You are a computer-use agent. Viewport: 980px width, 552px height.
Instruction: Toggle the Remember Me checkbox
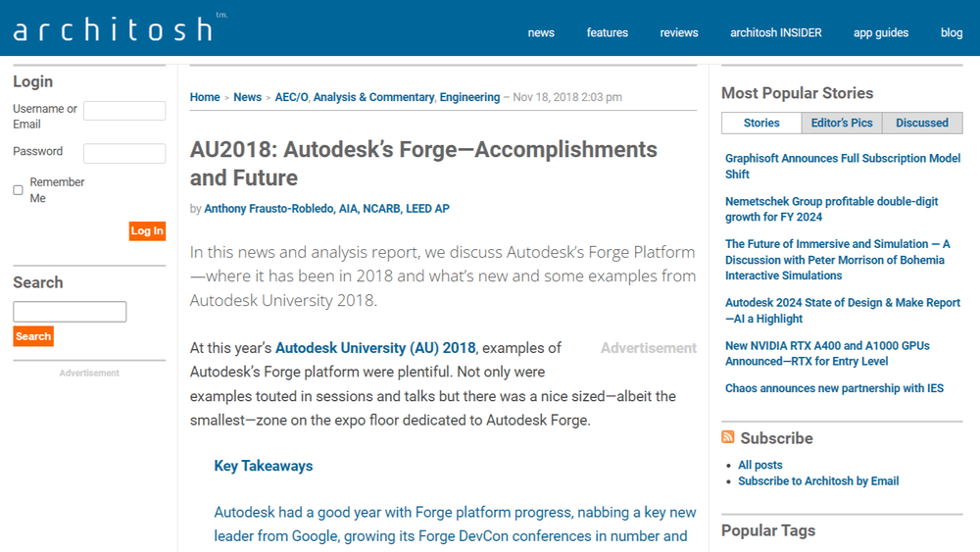point(18,190)
